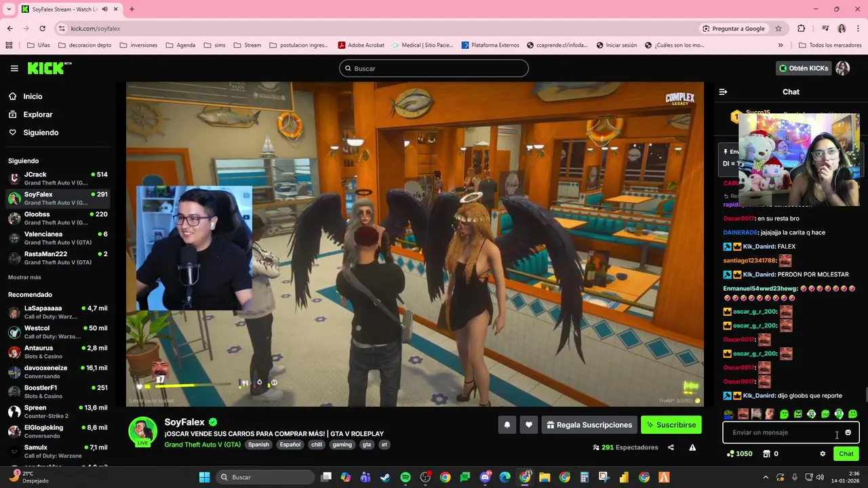Screen dimensions: 868x488
Task: Select the Español tag
Action: point(290,445)
